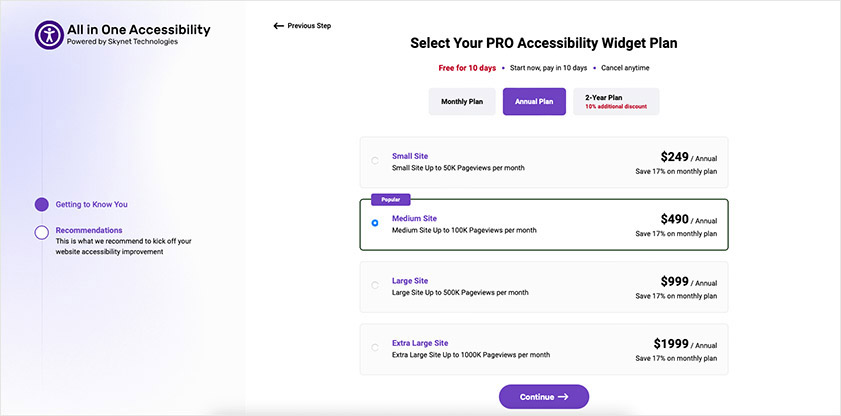Click the Continue button
841x416 pixels.
pos(544,397)
